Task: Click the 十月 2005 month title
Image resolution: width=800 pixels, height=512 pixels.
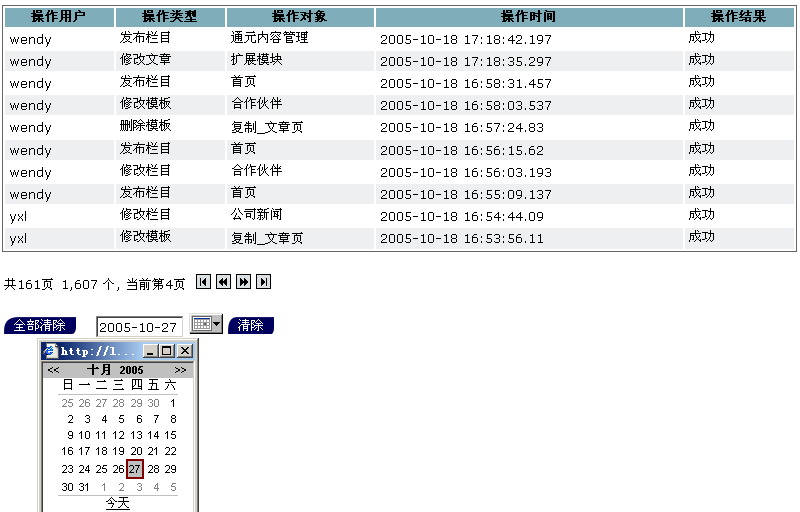Action: pos(115,370)
